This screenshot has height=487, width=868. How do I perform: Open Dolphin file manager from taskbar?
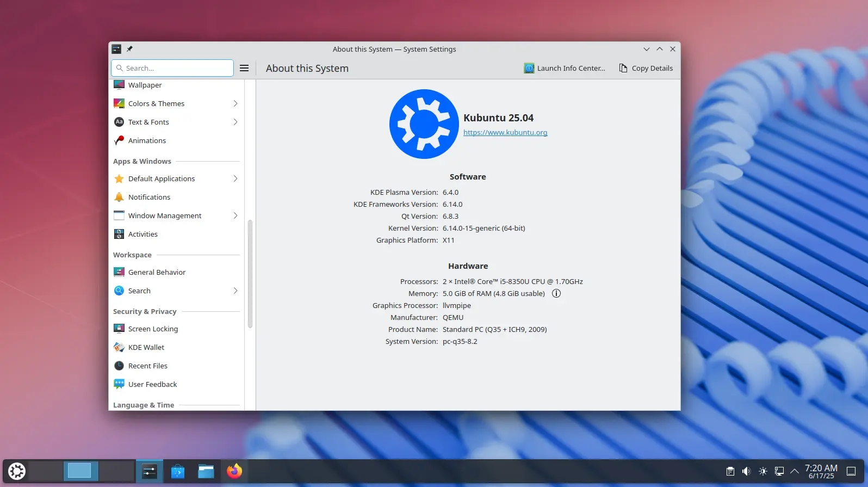pyautogui.click(x=206, y=471)
